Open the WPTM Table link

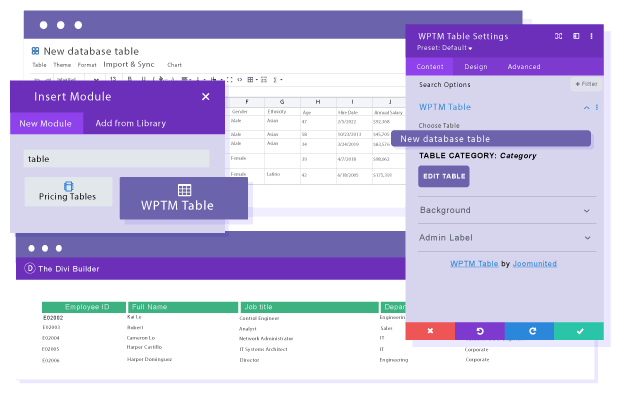click(474, 263)
